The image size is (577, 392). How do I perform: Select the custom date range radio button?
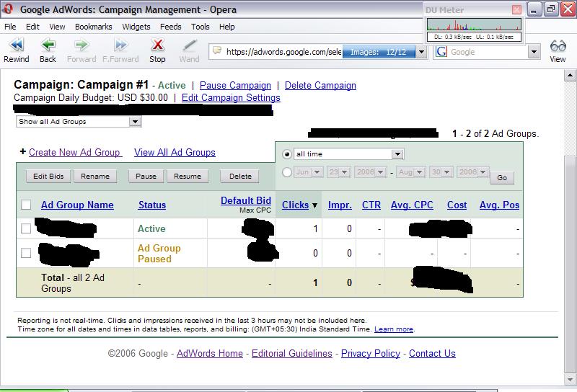[x=287, y=172]
